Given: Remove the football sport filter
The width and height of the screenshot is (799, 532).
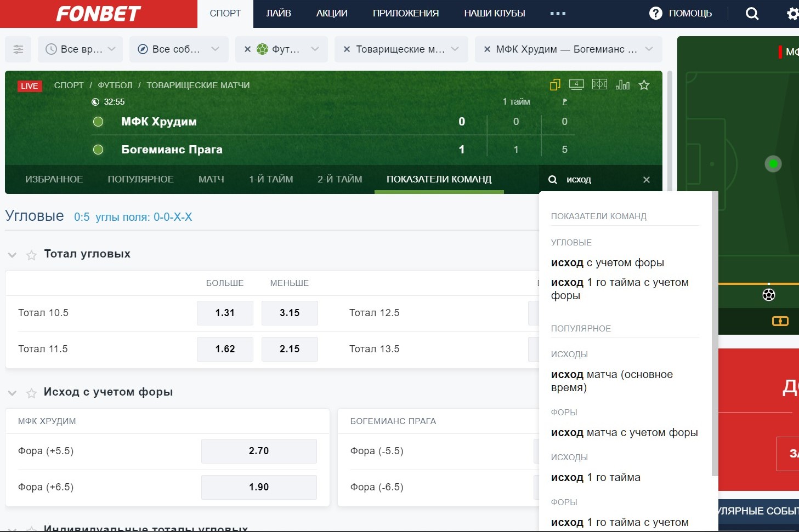Looking at the screenshot, I should pyautogui.click(x=247, y=49).
